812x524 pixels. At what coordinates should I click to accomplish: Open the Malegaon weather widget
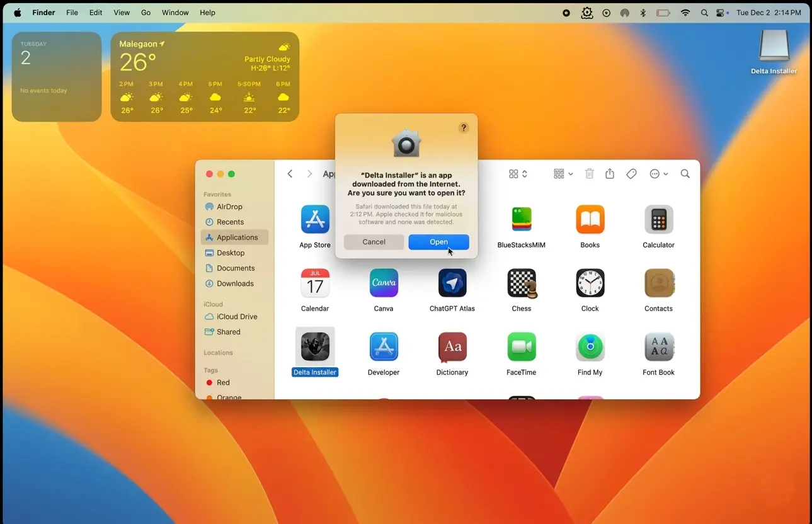tap(205, 77)
